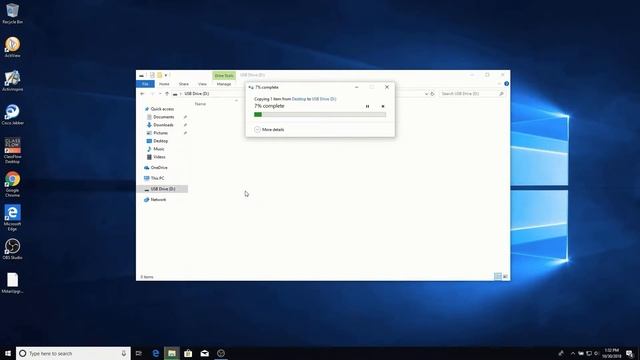Image resolution: width=640 pixels, height=360 pixels.
Task: Open the Windows Start menu
Action: [x=8, y=353]
